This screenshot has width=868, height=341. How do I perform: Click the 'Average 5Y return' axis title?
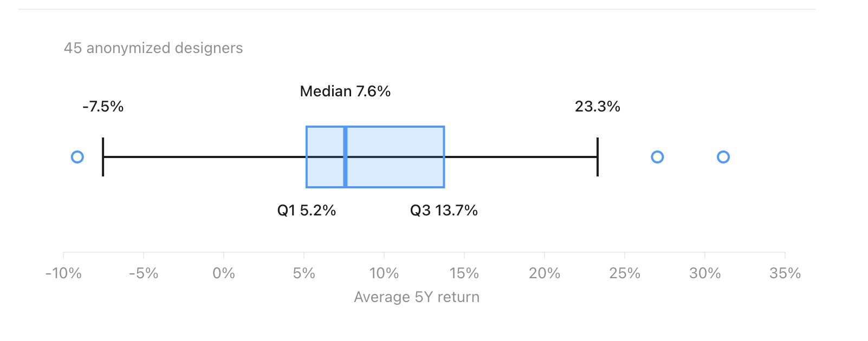click(x=417, y=297)
